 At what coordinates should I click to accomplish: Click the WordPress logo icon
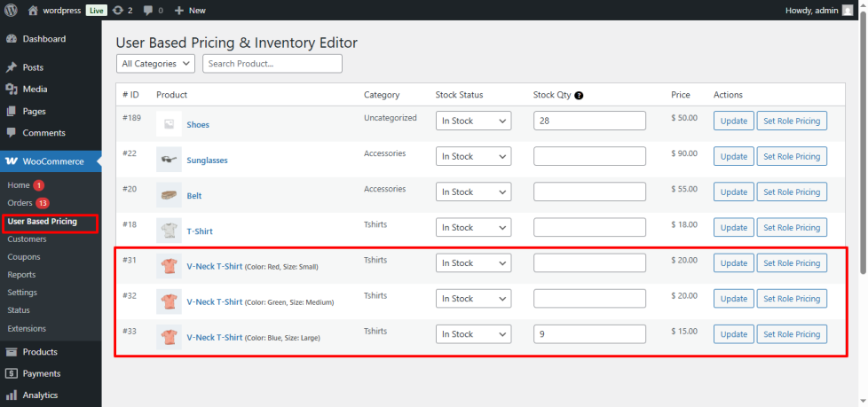tap(11, 11)
